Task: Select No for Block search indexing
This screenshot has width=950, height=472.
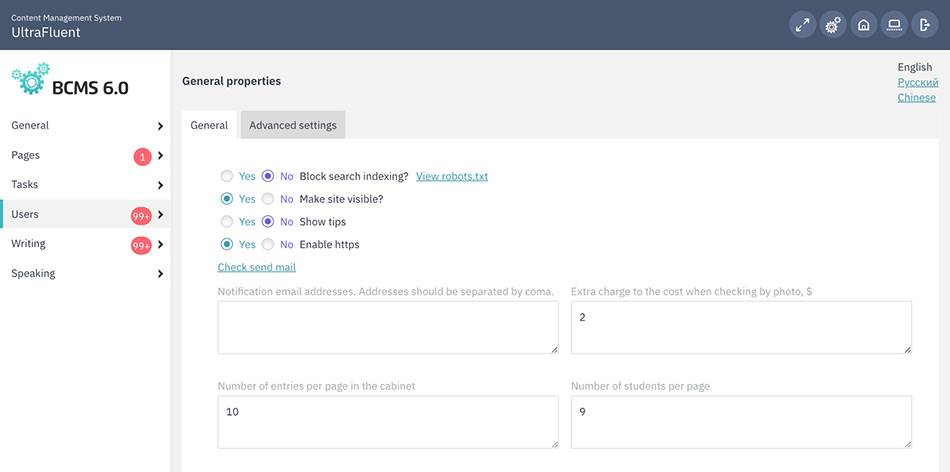Action: click(x=267, y=176)
